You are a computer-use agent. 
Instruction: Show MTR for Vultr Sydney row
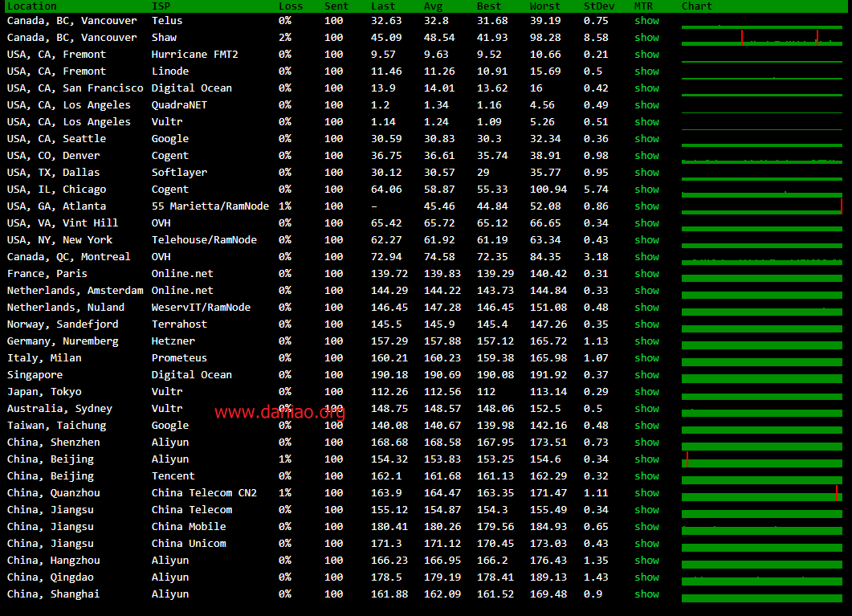(646, 408)
